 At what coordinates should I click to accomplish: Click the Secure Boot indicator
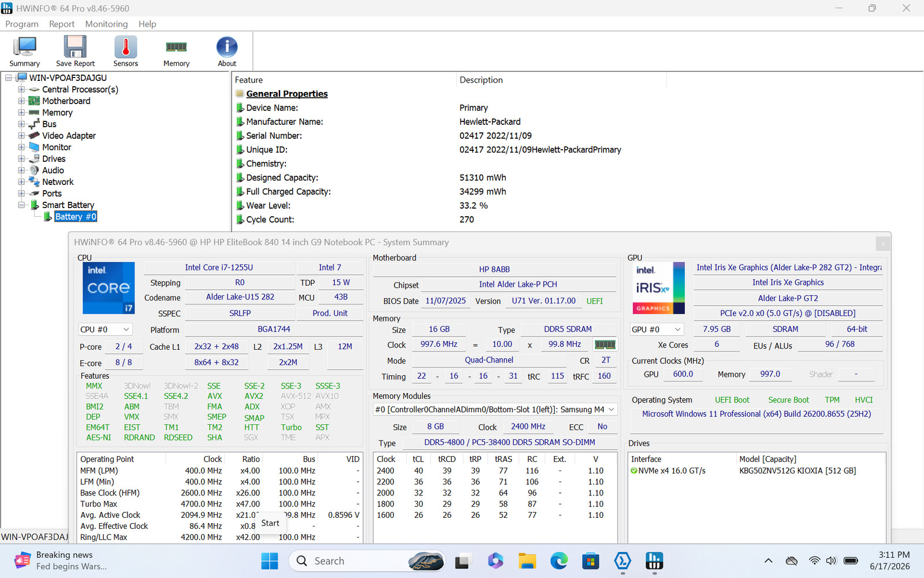pos(788,400)
